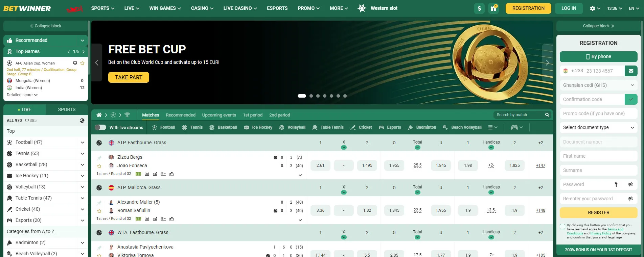The image size is (644, 257).
Task: Click the REGISTER button in form
Action: coord(598,212)
